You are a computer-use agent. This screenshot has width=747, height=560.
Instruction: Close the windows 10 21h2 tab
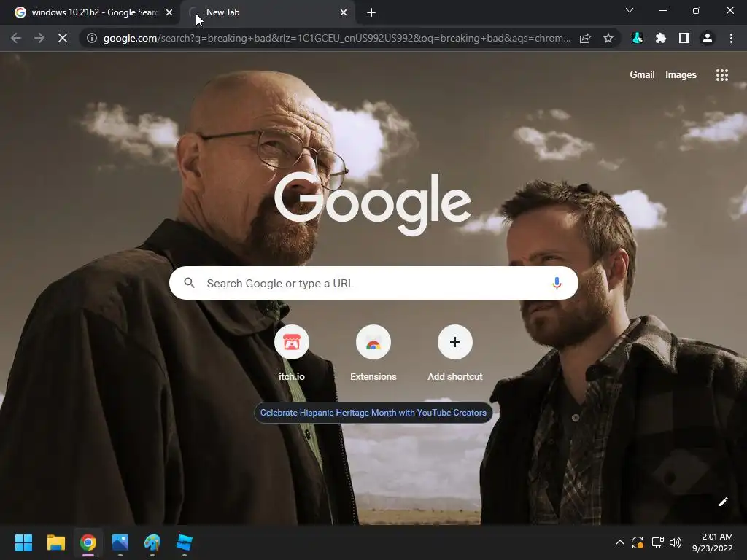point(169,12)
